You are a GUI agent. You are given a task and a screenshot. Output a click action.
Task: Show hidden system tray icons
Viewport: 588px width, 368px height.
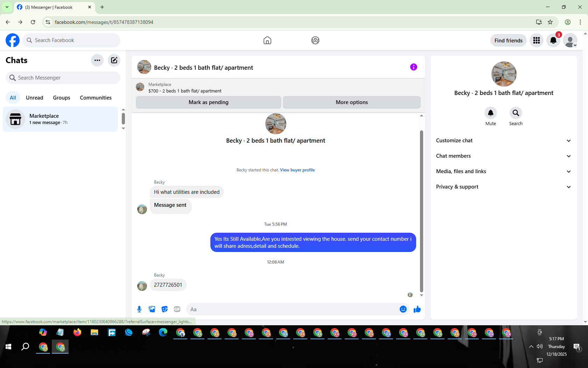531,347
